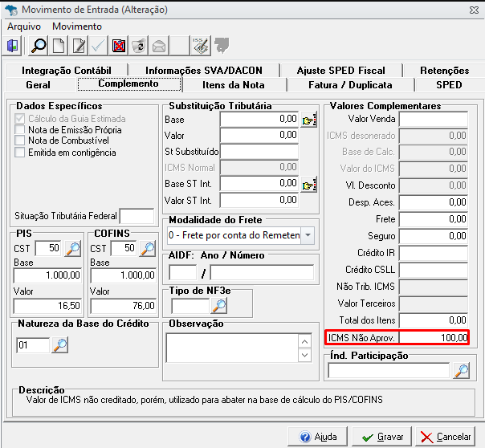
Task: Check Nota de Combustível option
Action: click(x=20, y=141)
